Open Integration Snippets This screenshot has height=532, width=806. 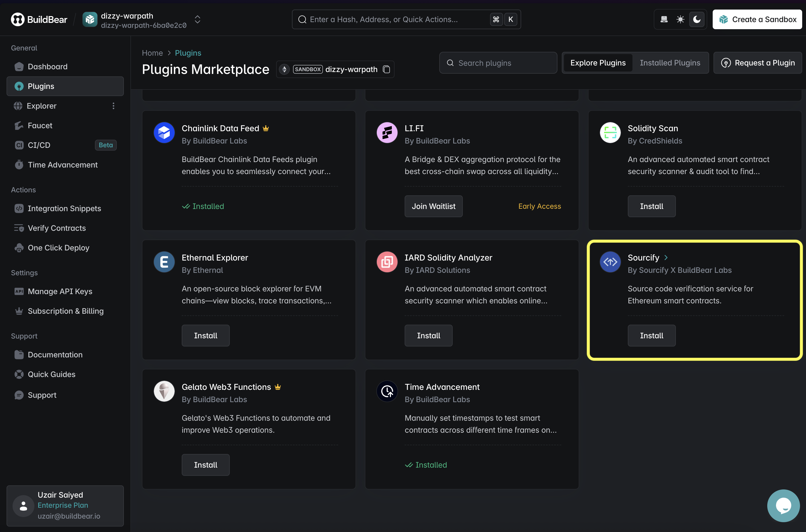pyautogui.click(x=65, y=208)
